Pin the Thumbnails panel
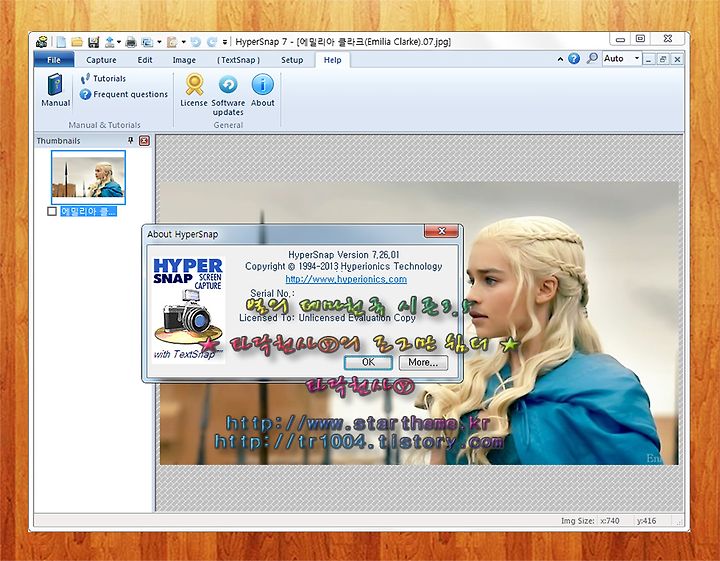 130,140
